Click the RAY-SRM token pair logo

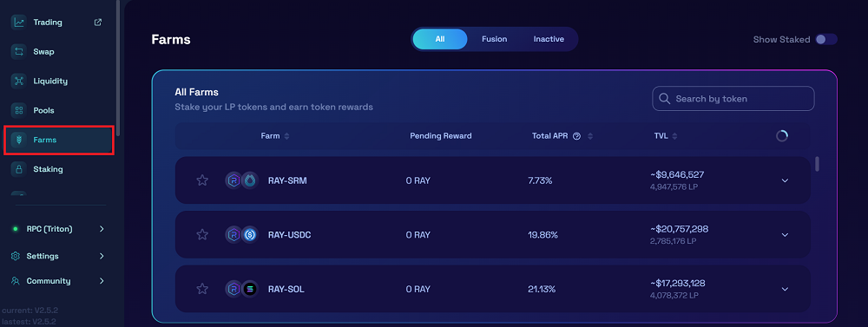(x=242, y=180)
